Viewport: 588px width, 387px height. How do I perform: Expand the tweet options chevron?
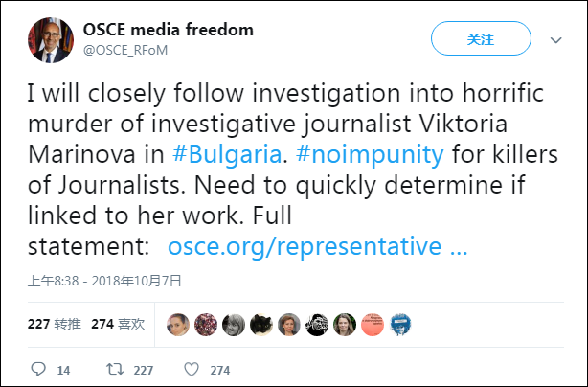tap(555, 40)
